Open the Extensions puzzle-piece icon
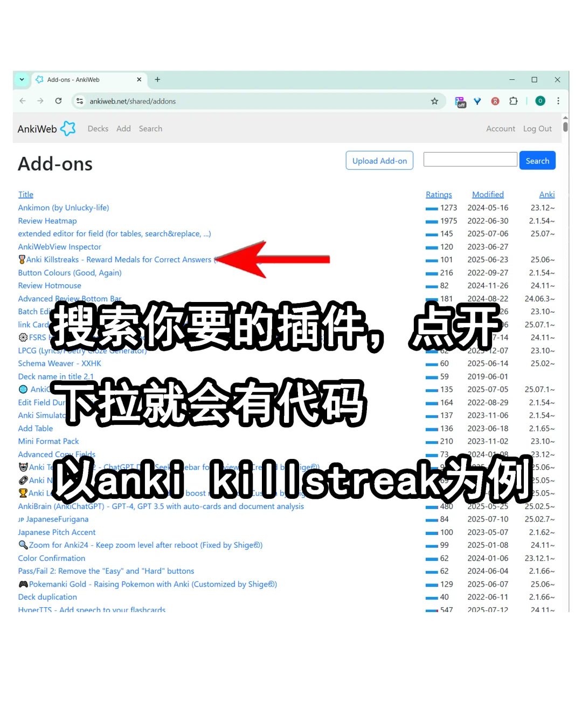This screenshot has width=582, height=728. pyautogui.click(x=513, y=101)
